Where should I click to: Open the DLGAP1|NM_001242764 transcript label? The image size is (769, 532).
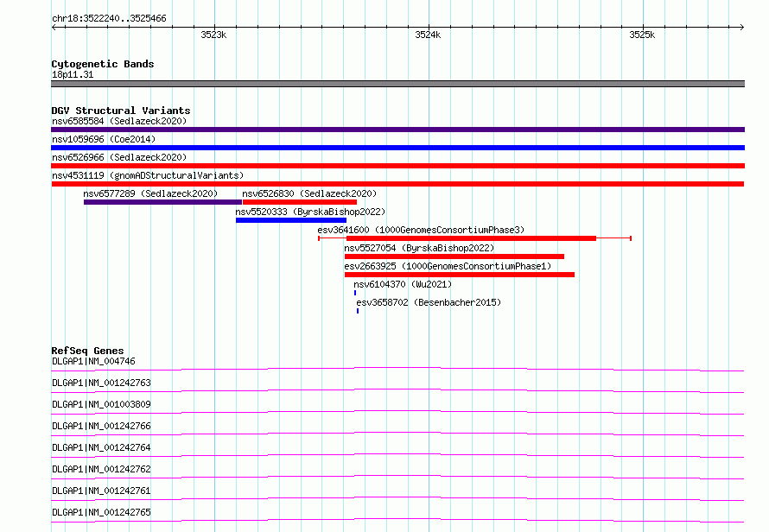click(x=101, y=447)
